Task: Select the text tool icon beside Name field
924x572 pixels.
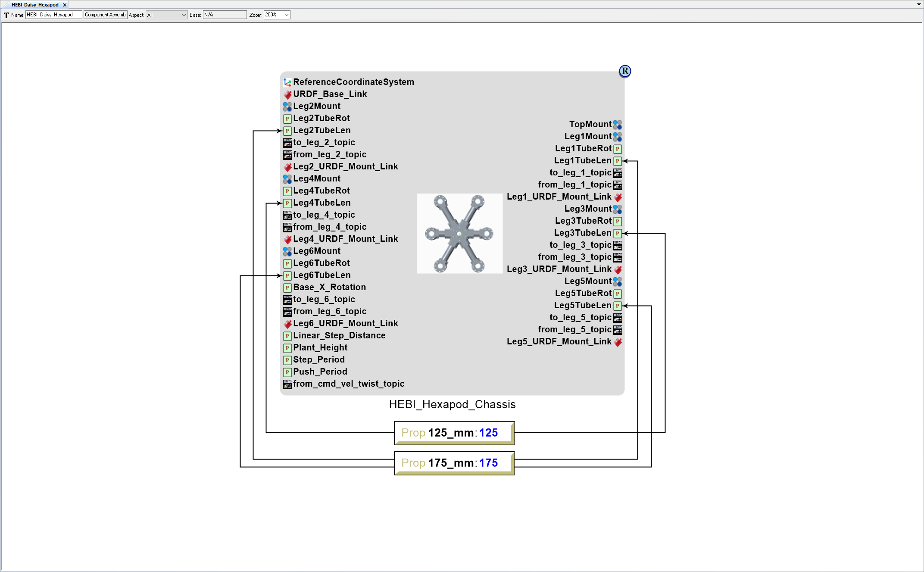Action: [6, 15]
